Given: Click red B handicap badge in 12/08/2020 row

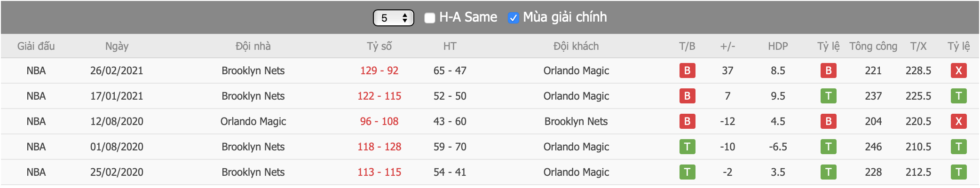Looking at the screenshot, I should (x=828, y=121).
